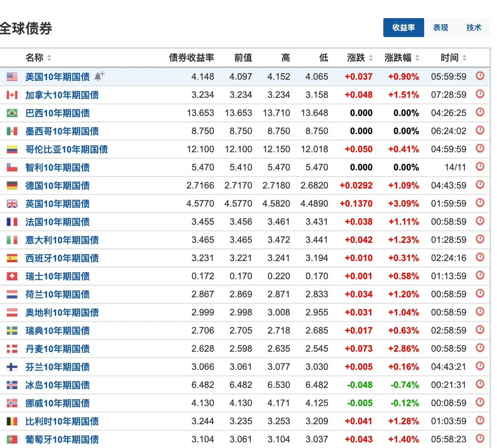The width and height of the screenshot is (497, 448).
Task: Open 丹麦10年期国债 link
Action: [57, 349]
